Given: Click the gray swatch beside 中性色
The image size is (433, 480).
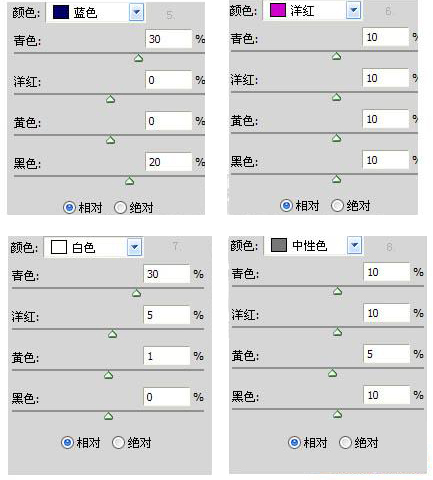Looking at the screenshot, I should 279,245.
